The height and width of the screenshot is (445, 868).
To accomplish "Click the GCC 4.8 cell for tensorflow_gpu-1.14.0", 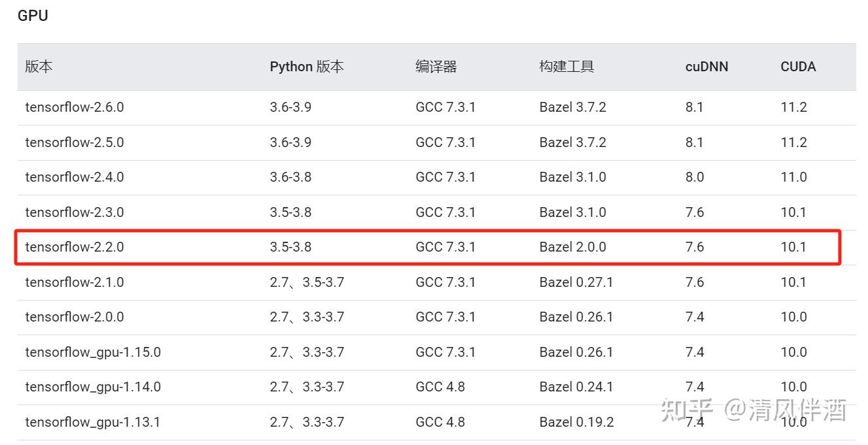I will (x=440, y=387).
